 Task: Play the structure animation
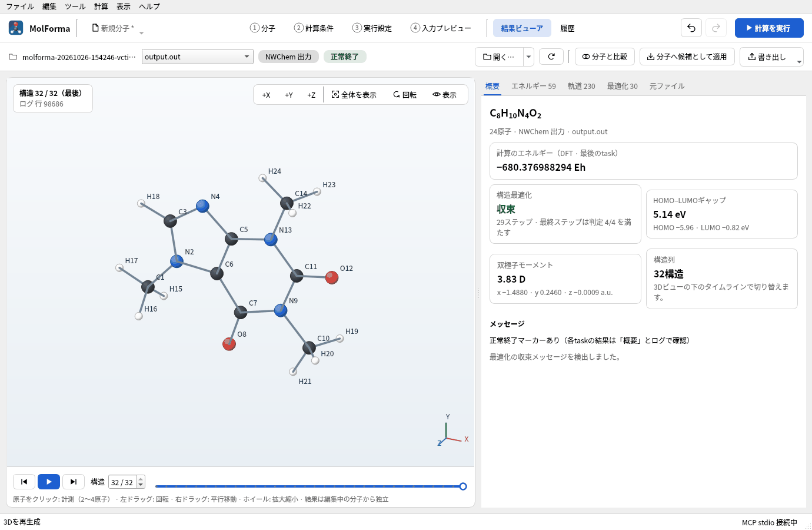[49, 482]
